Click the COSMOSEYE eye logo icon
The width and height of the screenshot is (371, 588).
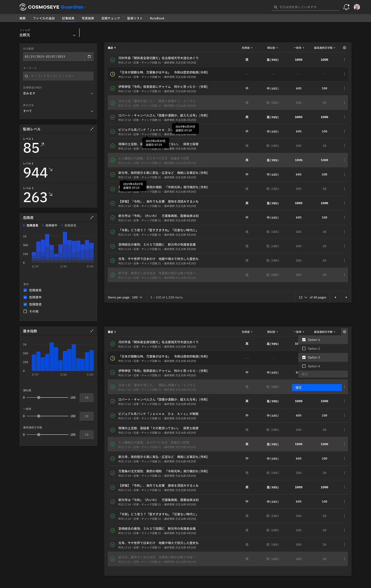click(23, 7)
